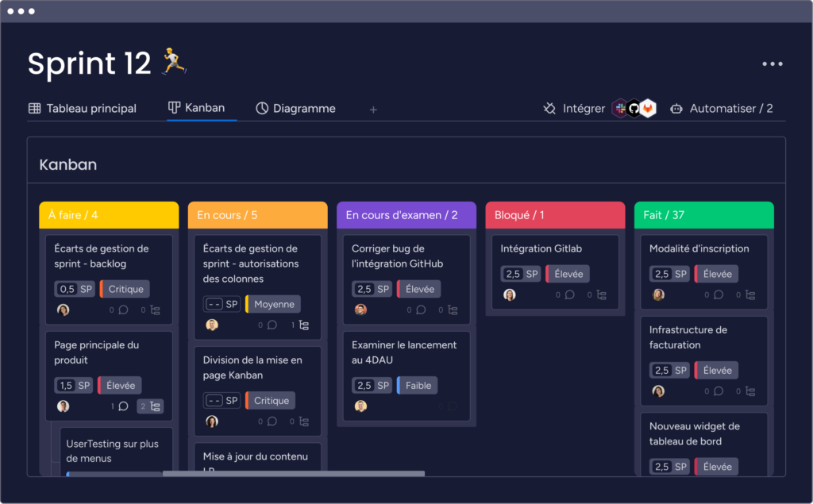The height and width of the screenshot is (504, 813).
Task: Select the Kanban view tab
Action: 196,108
